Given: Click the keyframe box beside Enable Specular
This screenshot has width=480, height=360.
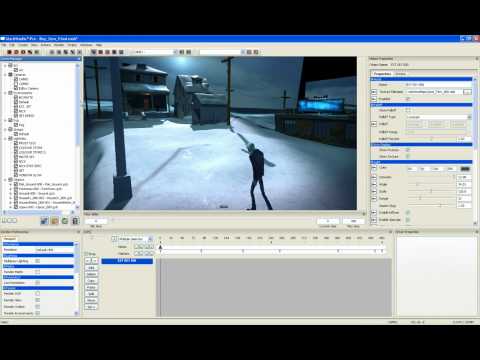Looking at the screenshot, I should tap(374, 220).
